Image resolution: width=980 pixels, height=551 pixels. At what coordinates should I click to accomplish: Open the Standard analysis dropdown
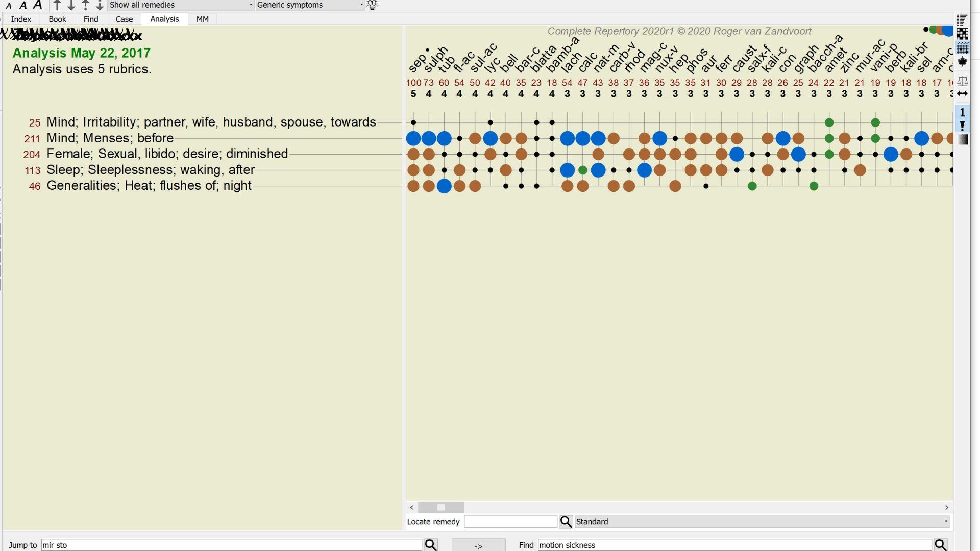[x=762, y=522]
